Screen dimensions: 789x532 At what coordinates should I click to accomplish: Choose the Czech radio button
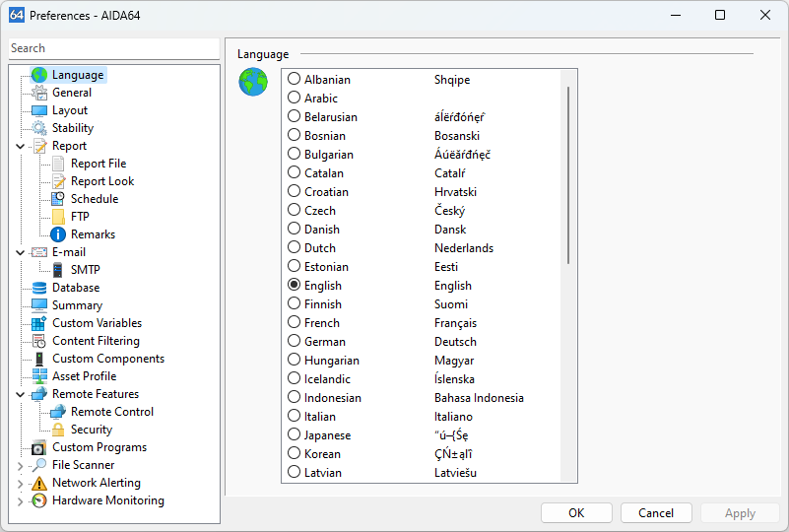[294, 210]
